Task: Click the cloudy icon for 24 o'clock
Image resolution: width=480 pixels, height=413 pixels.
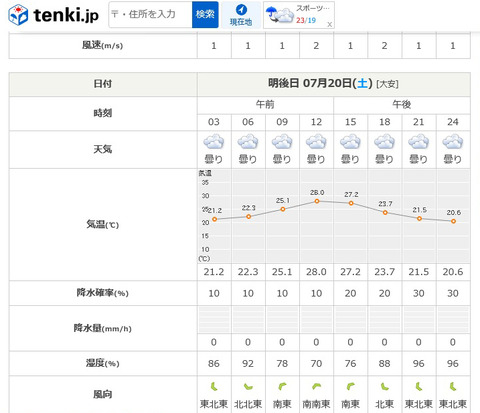Action: pyautogui.click(x=453, y=142)
